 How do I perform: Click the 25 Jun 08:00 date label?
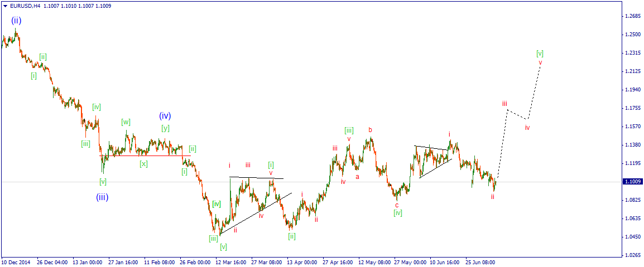click(x=480, y=261)
